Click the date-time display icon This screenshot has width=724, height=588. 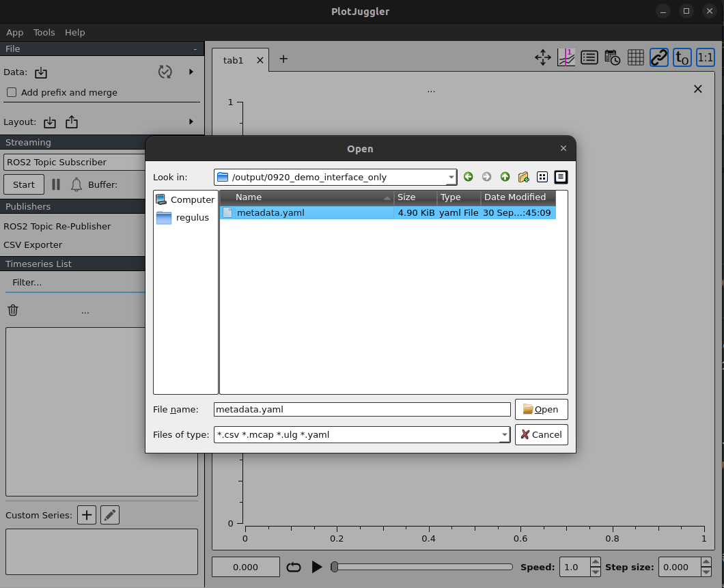click(x=612, y=57)
